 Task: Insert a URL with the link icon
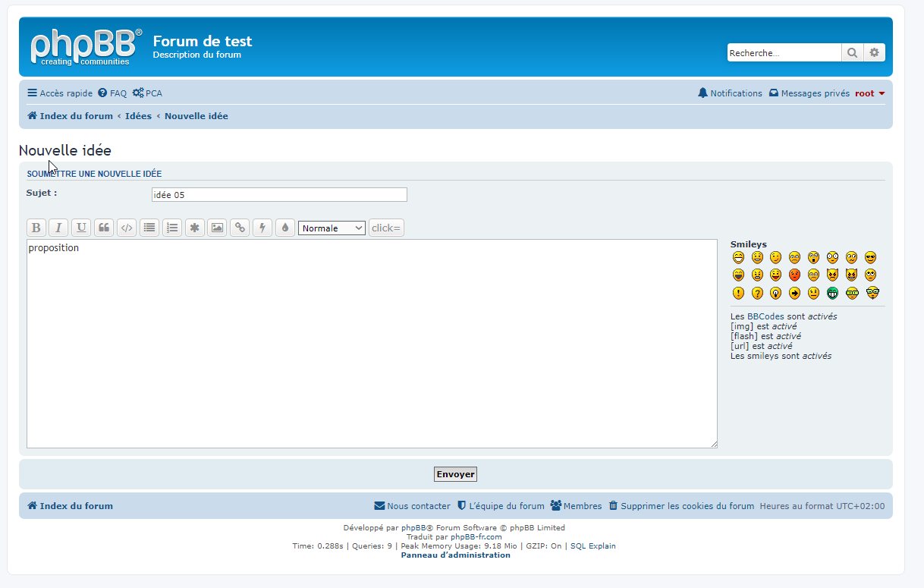coord(240,228)
